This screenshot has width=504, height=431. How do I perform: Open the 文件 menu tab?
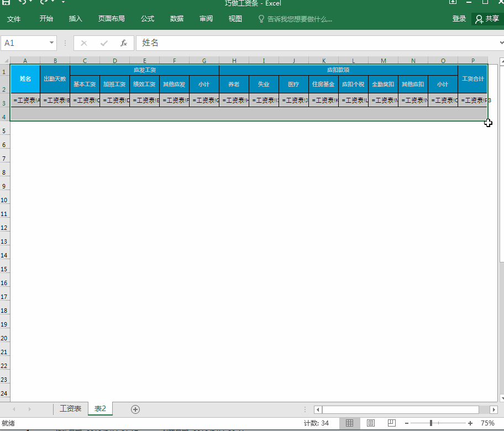14,19
